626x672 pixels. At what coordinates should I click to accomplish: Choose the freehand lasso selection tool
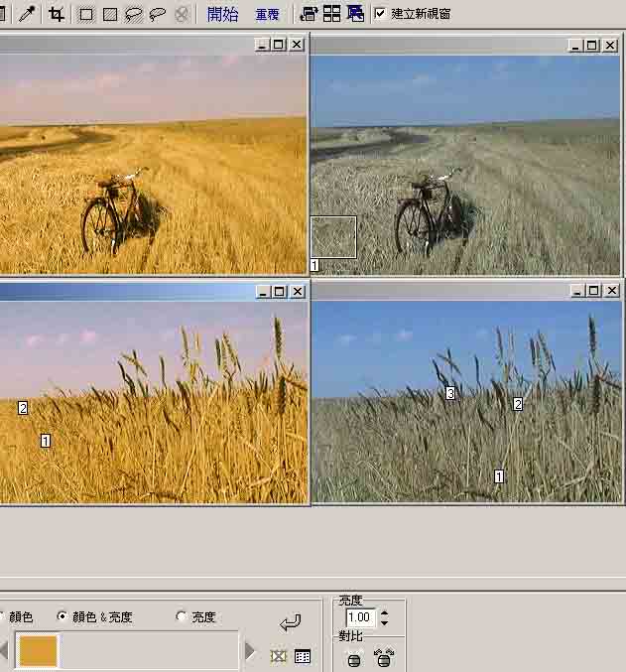pyautogui.click(x=134, y=14)
